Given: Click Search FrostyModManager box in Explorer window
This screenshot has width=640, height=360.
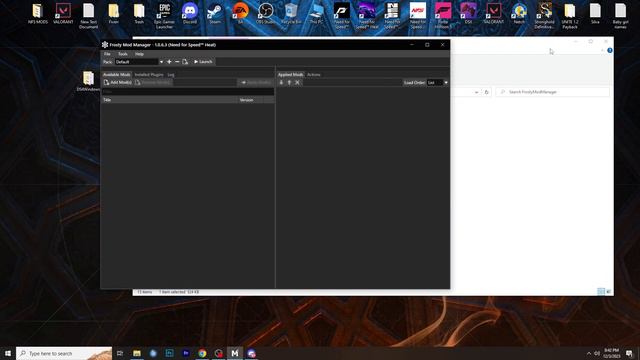Looking at the screenshot, I should click(x=553, y=92).
